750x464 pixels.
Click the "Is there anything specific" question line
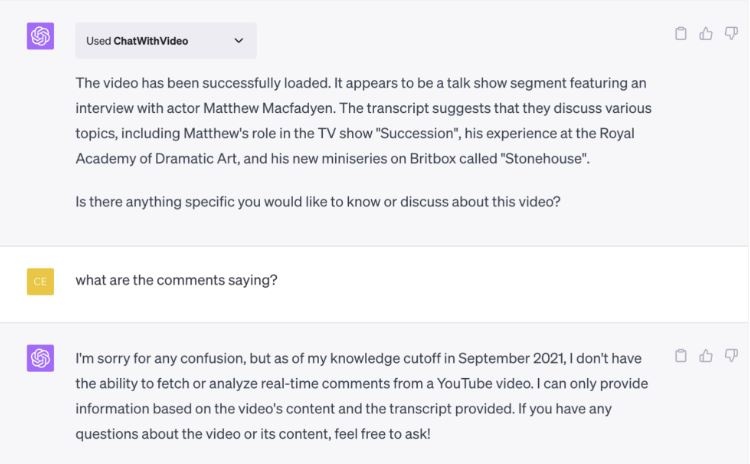318,201
